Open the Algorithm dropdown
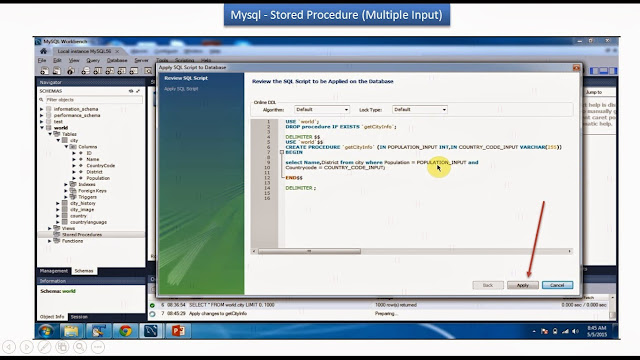The height and width of the screenshot is (360, 640). [x=322, y=109]
